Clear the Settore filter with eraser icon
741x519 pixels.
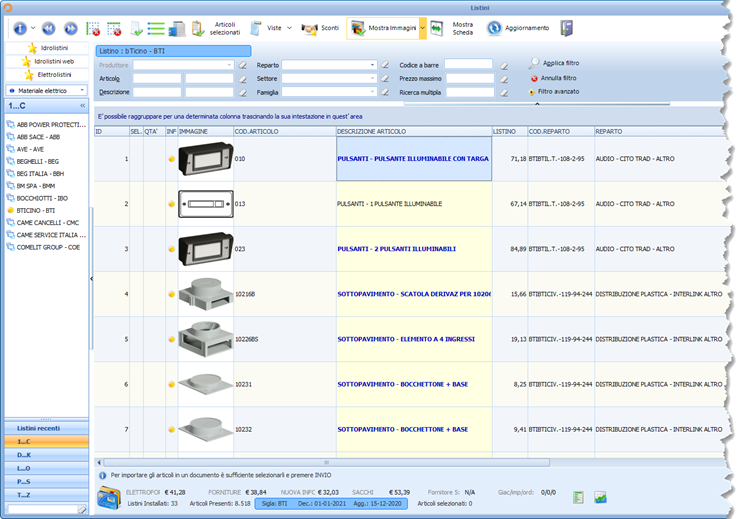point(385,78)
